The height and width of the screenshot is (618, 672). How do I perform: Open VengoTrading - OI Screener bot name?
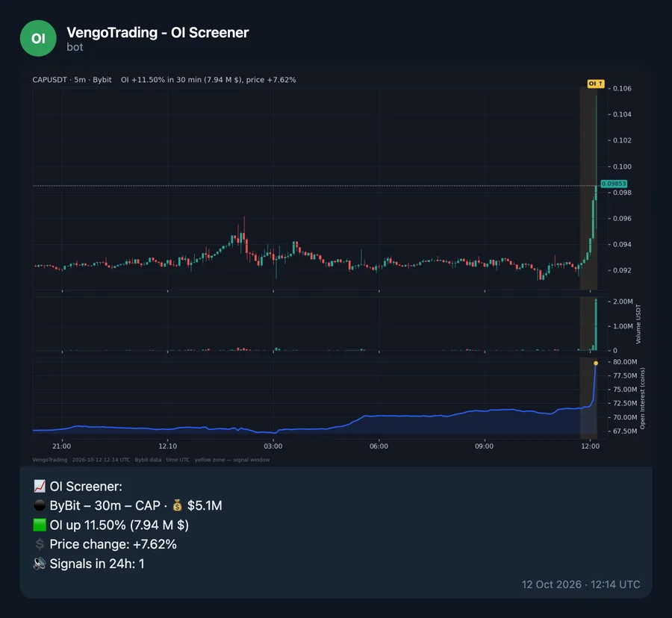pyautogui.click(x=158, y=33)
